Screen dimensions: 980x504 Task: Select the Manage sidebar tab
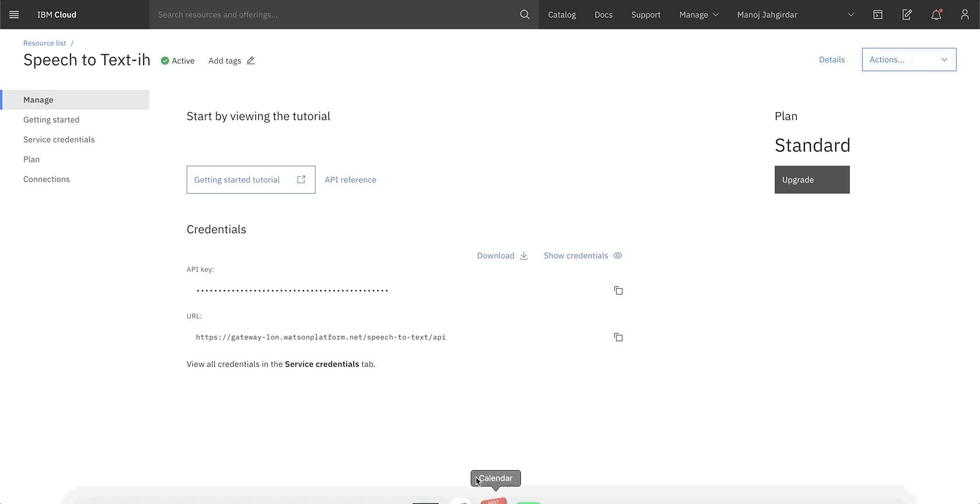75,100
